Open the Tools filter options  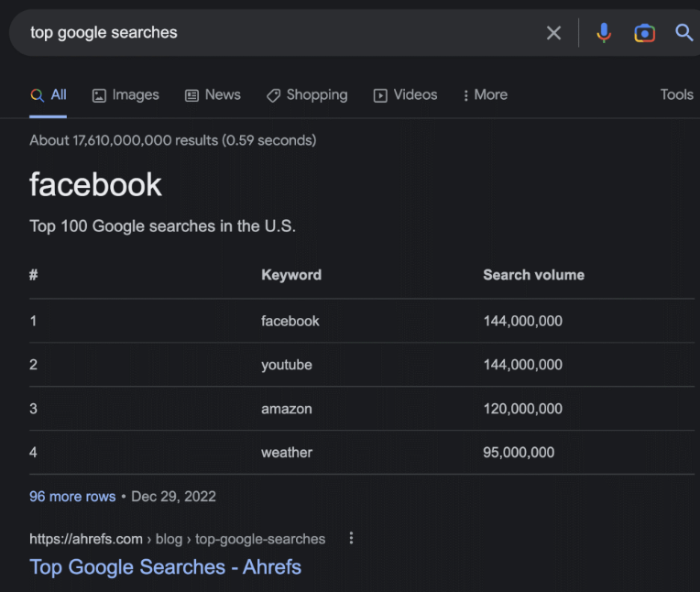click(676, 94)
